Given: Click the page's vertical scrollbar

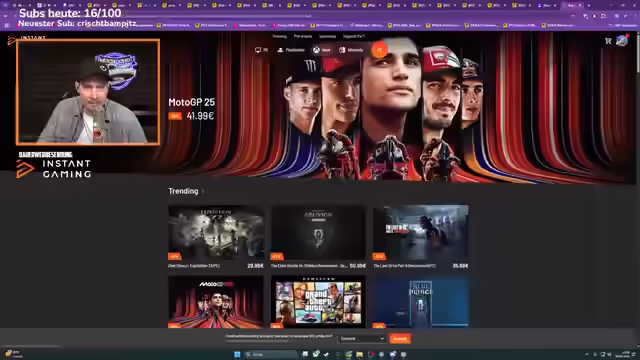Looking at the screenshot, I should [x=637, y=53].
